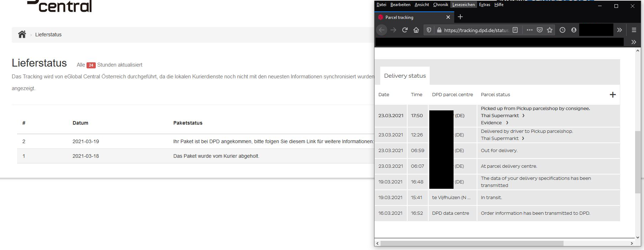The width and height of the screenshot is (644, 250).
Task: Click the red 24 hours badge
Action: coord(91,65)
